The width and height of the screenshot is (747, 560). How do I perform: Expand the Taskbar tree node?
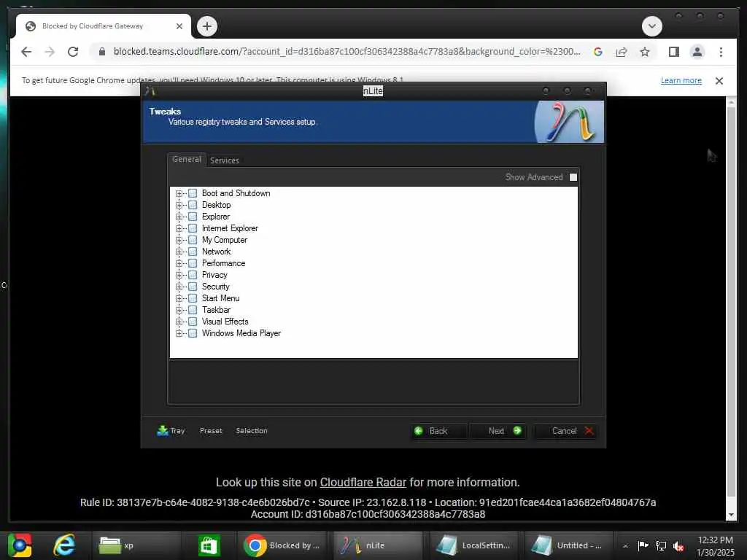pyautogui.click(x=179, y=310)
